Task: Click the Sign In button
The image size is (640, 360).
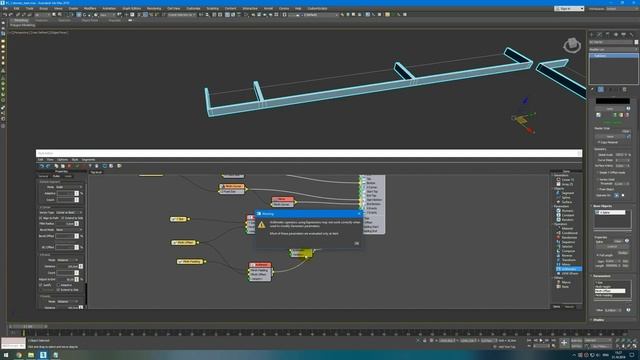Action: tap(569, 9)
